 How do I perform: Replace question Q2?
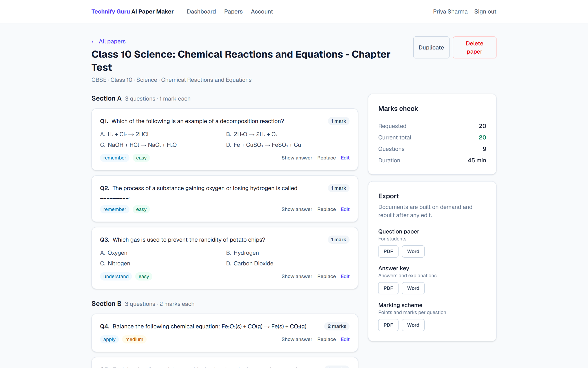pos(326,209)
